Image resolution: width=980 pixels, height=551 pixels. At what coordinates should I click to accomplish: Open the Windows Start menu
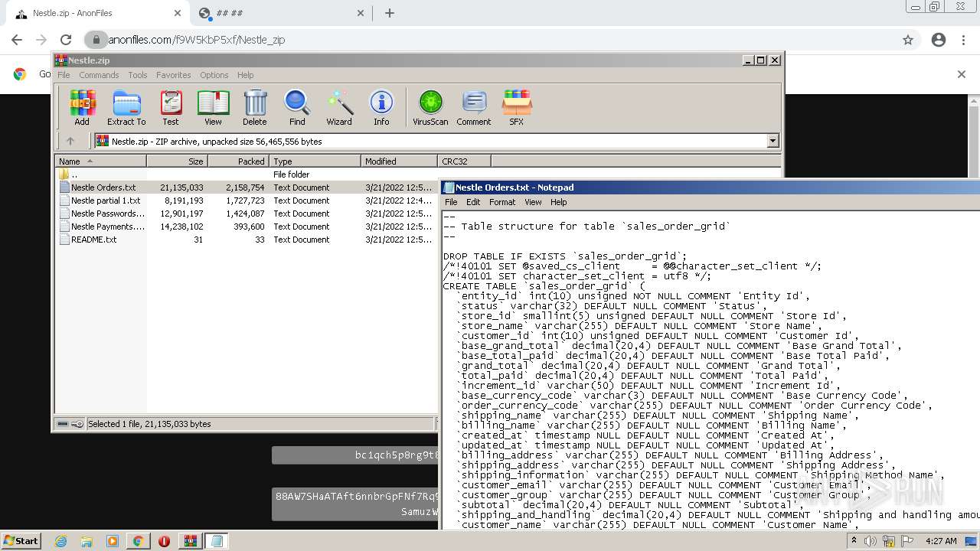click(21, 540)
